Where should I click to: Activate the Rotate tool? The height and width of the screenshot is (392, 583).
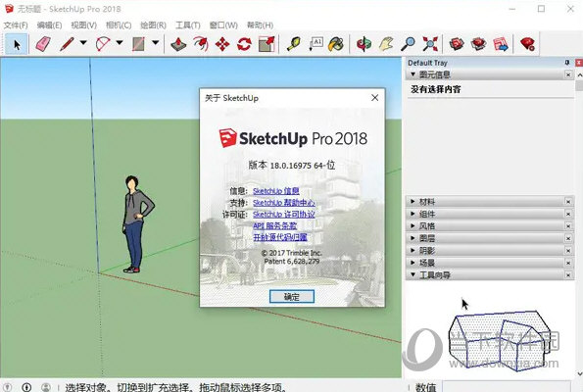point(244,44)
